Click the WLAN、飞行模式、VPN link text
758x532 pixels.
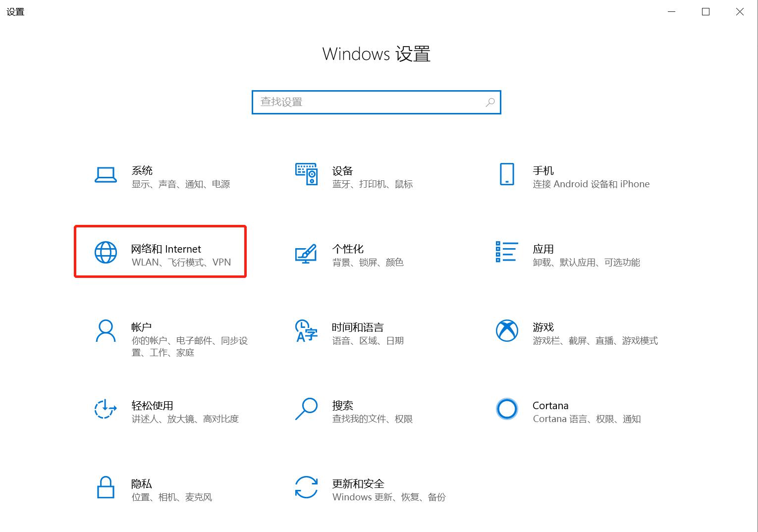tap(180, 262)
